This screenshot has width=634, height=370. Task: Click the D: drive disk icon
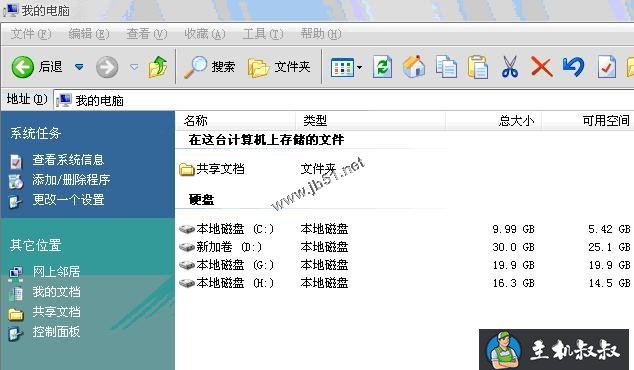pos(187,247)
